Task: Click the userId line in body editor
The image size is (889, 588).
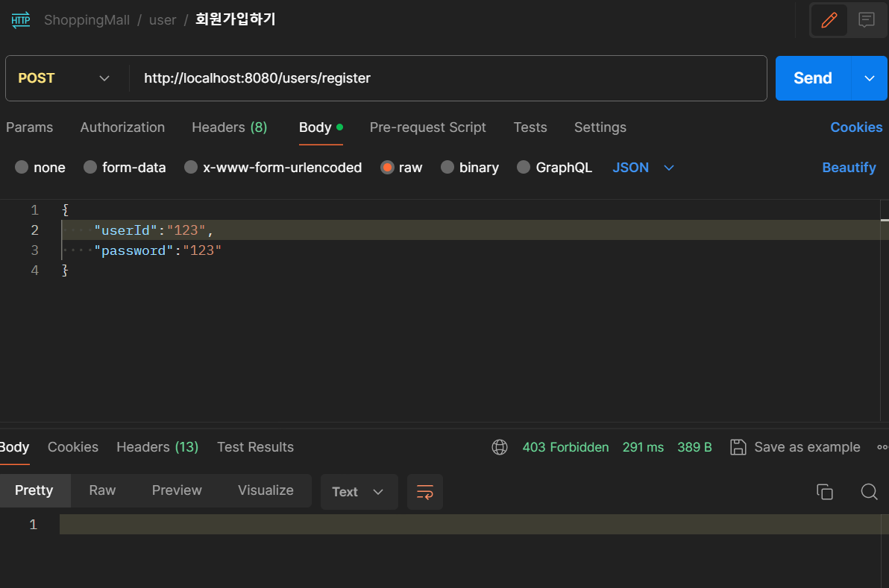Action: pyautogui.click(x=470, y=230)
